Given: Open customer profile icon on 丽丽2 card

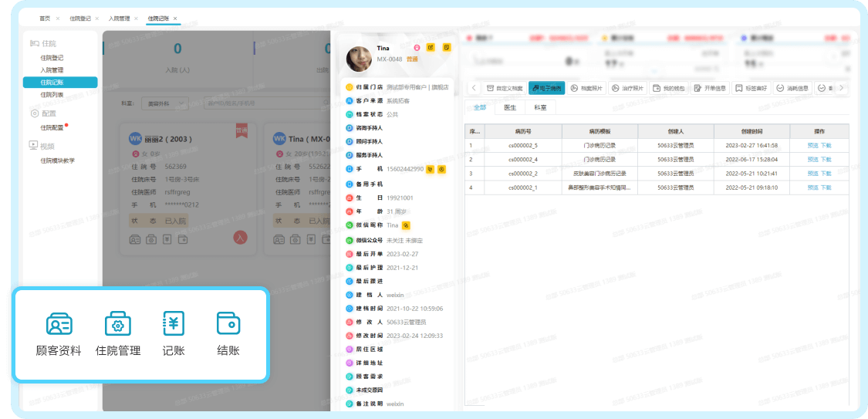Looking at the screenshot, I should 134,240.
